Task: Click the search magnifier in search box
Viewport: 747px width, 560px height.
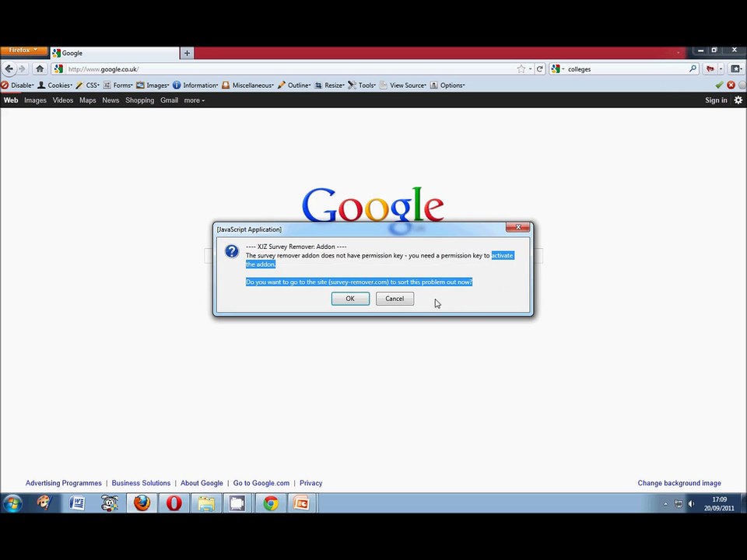Action: pyautogui.click(x=693, y=69)
